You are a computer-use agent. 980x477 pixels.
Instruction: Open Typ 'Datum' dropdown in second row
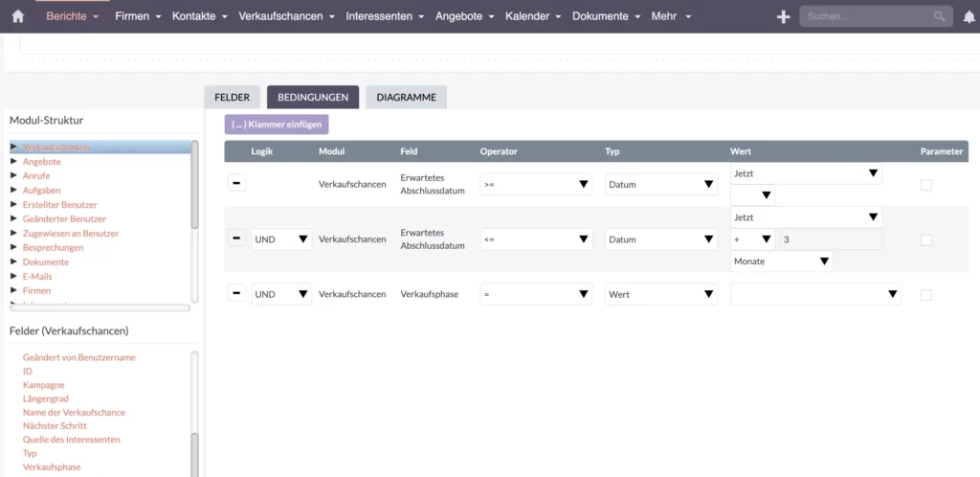661,239
